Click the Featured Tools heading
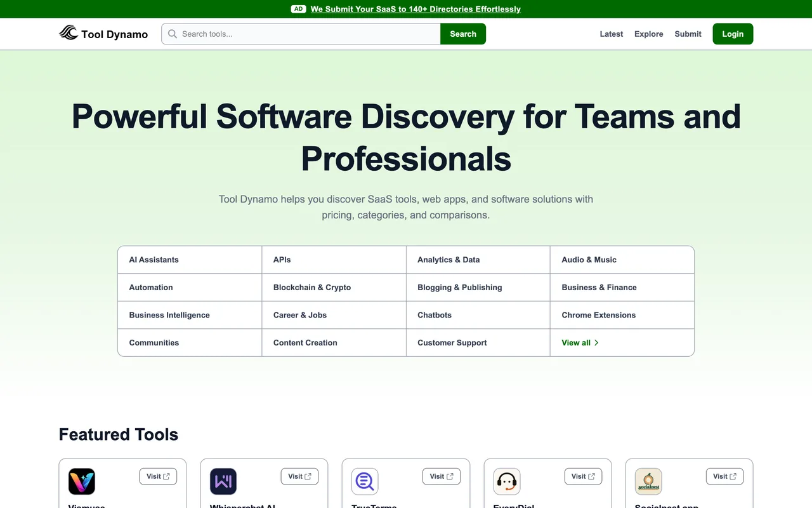The image size is (812, 508). click(119, 434)
